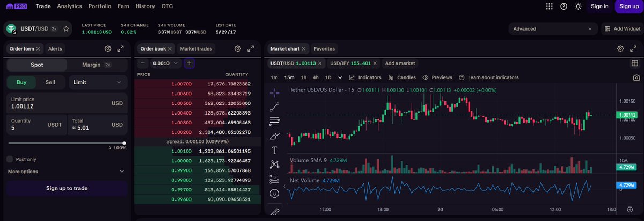Increase order book grouping with plus
Screen dimensions: 644x221
click(189, 63)
